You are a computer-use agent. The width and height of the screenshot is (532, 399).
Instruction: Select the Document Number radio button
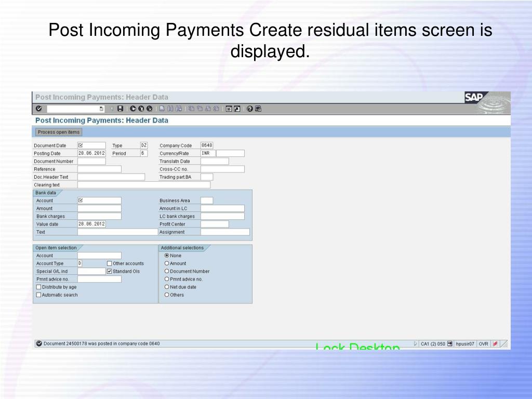pos(167,271)
